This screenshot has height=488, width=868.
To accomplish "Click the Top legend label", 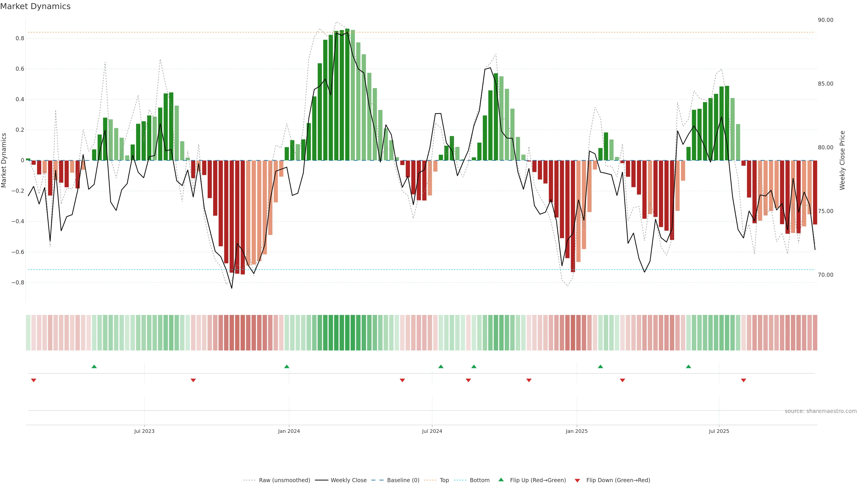I will coord(444,480).
